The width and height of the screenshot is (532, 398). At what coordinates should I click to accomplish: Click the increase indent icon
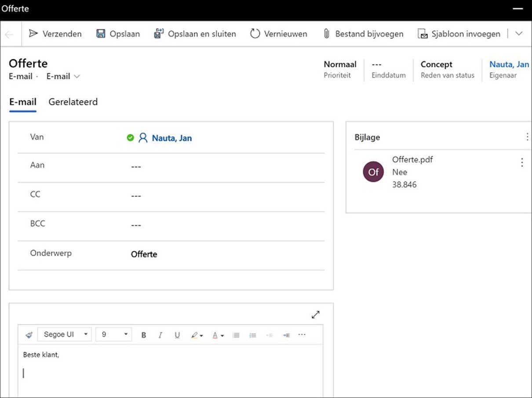tap(286, 335)
